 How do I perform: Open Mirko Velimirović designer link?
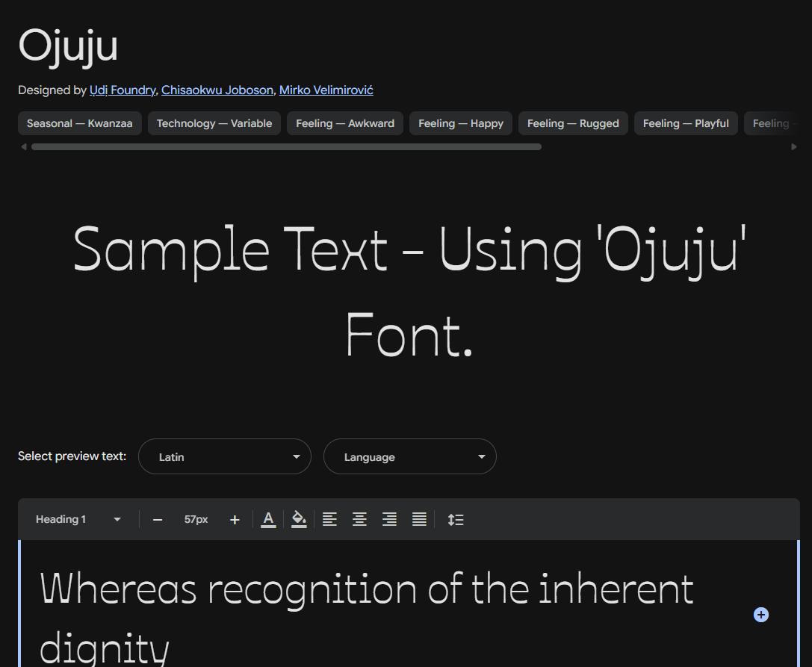[326, 90]
